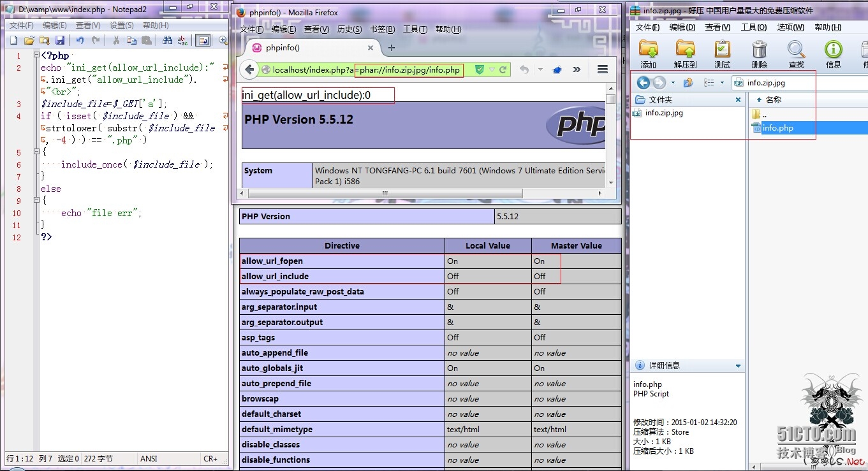The image size is (868, 471).
Task: Open the URL history dropdown arrow
Action: pyautogui.click(x=492, y=70)
